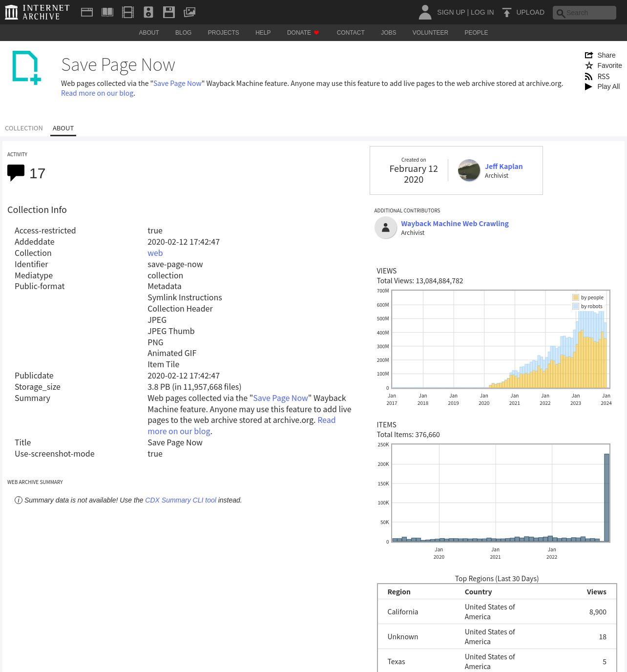Open Jeff Kaplan's profile link
Screen dimensions: 627x672
(x=503, y=167)
